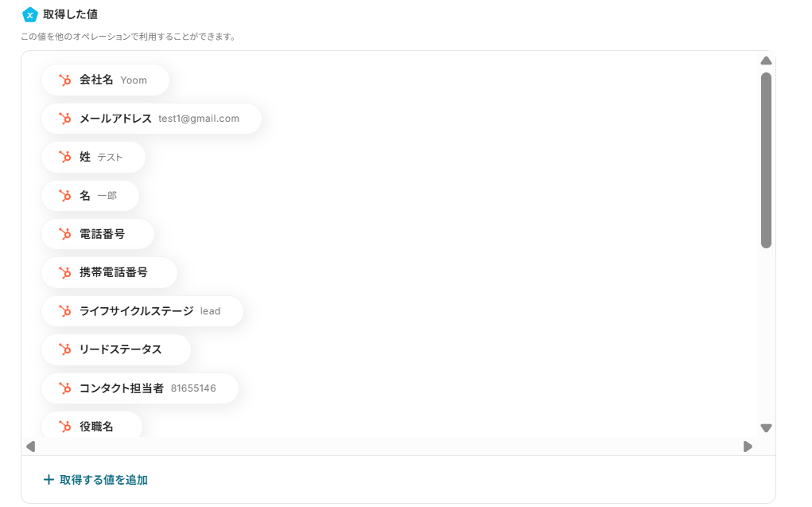The width and height of the screenshot is (812, 507).
Task: Click 取得する値を追加 link
Action: (x=103, y=480)
